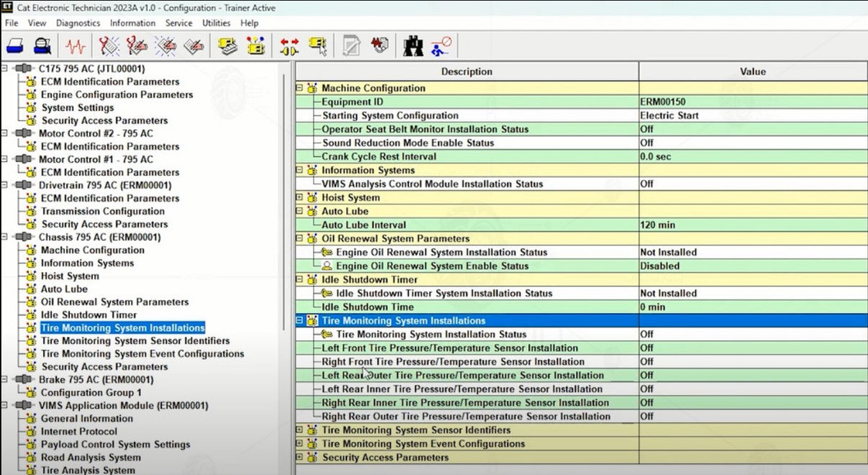Screen dimensions: 868x475
Task: Open the Service menu
Action: (178, 23)
